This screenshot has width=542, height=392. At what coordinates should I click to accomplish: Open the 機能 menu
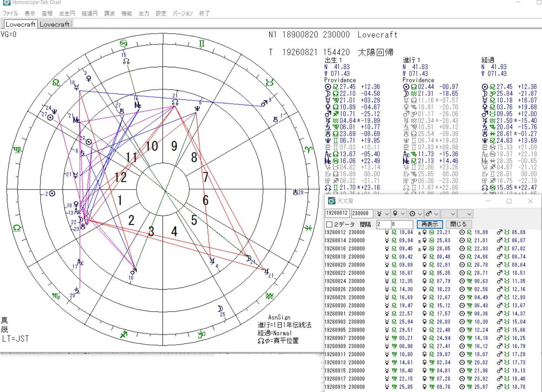pos(127,13)
